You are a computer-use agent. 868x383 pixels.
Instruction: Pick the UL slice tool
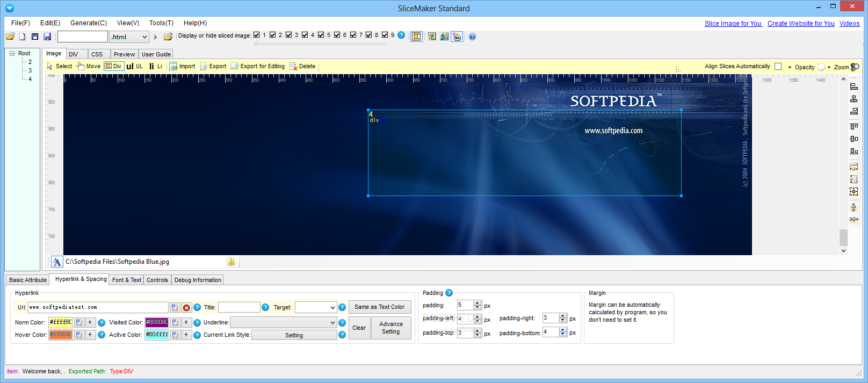[135, 66]
